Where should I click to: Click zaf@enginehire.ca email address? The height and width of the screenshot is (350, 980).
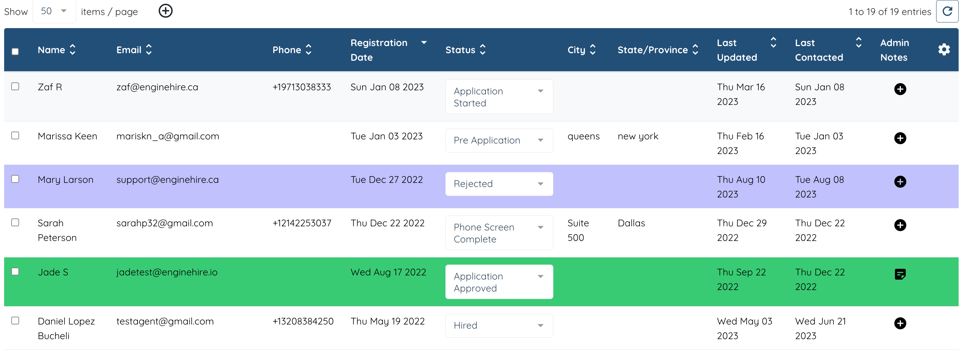point(157,87)
